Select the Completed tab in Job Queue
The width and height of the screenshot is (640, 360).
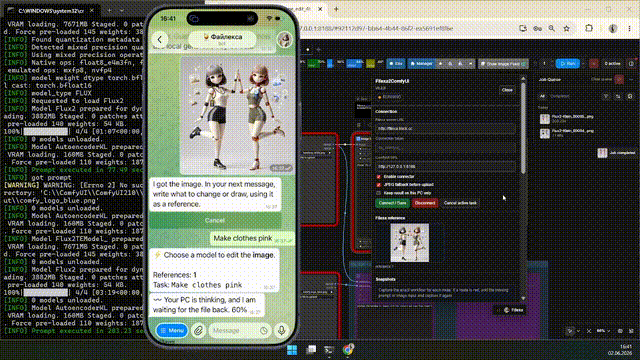(560, 96)
